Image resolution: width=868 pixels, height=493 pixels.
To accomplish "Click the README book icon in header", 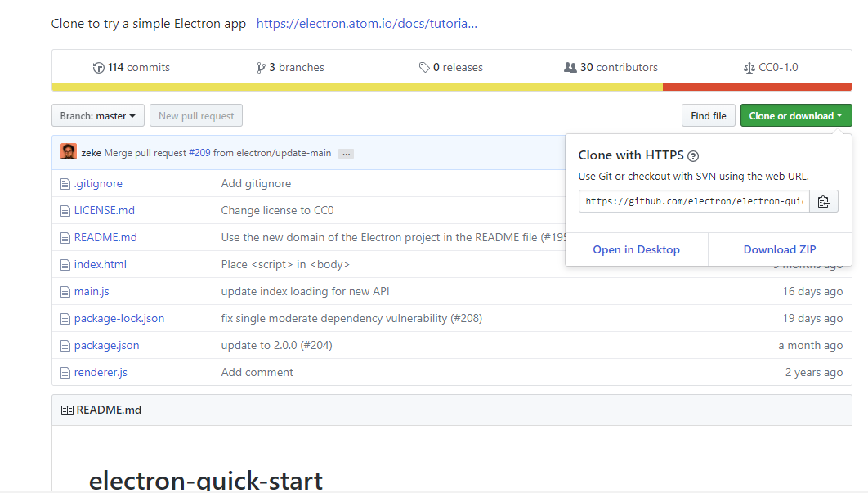I will 67,410.
